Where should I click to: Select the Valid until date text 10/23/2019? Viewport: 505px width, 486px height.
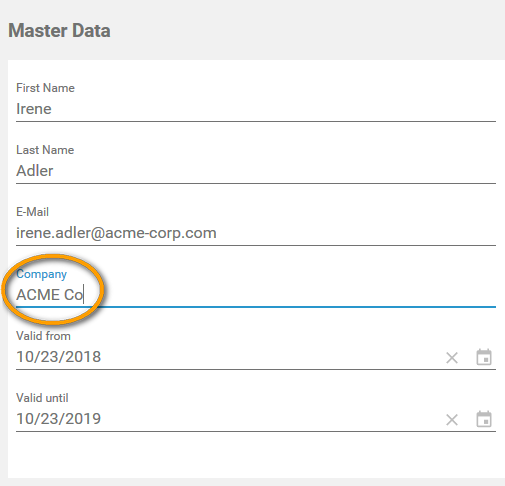coord(59,419)
